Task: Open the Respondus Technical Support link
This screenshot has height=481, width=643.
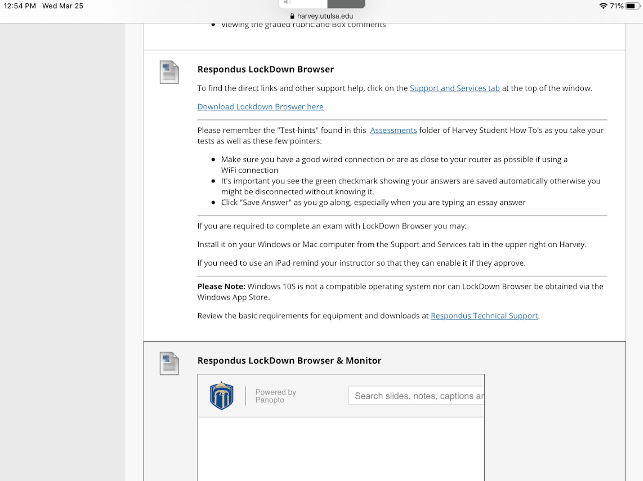Action: click(x=484, y=316)
